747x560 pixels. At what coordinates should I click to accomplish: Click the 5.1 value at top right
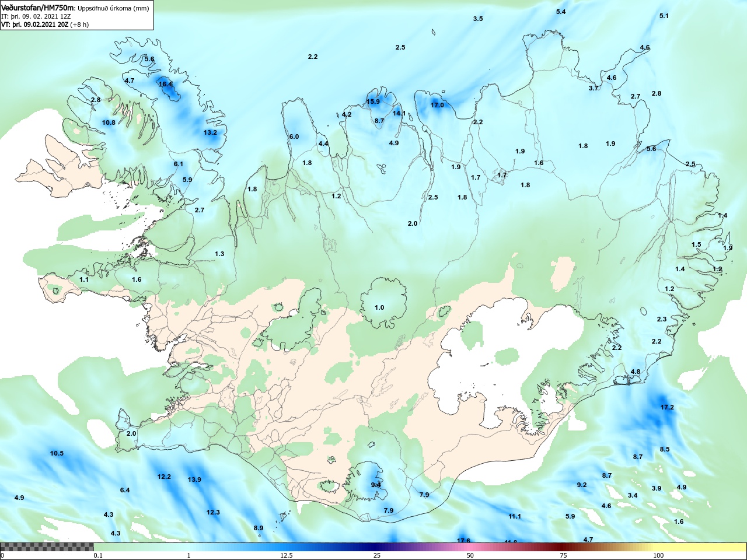[664, 16]
